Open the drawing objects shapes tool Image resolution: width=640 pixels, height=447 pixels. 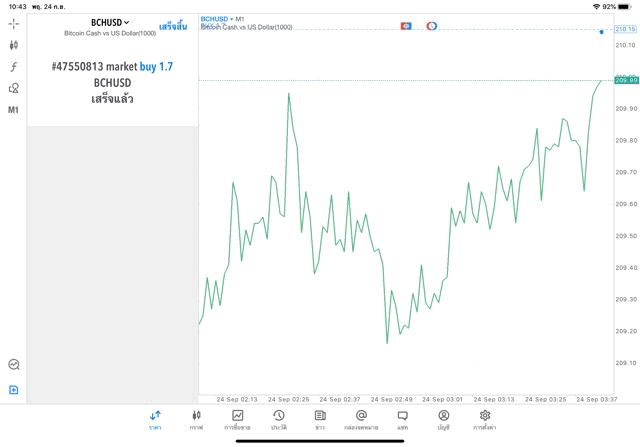click(x=14, y=88)
